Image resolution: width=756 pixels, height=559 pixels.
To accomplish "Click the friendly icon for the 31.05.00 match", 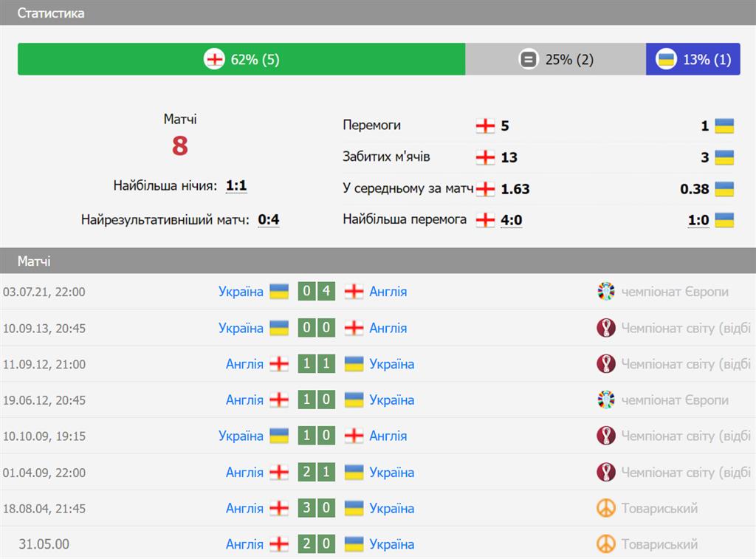I will pyautogui.click(x=605, y=544).
